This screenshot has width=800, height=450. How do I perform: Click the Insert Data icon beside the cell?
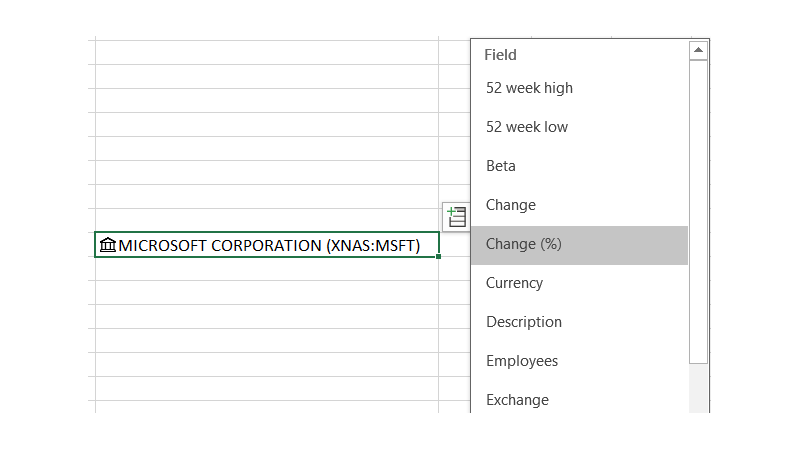(x=455, y=216)
